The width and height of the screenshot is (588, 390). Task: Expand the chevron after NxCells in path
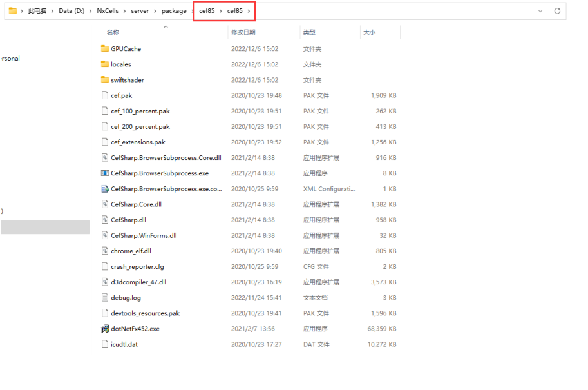click(124, 11)
